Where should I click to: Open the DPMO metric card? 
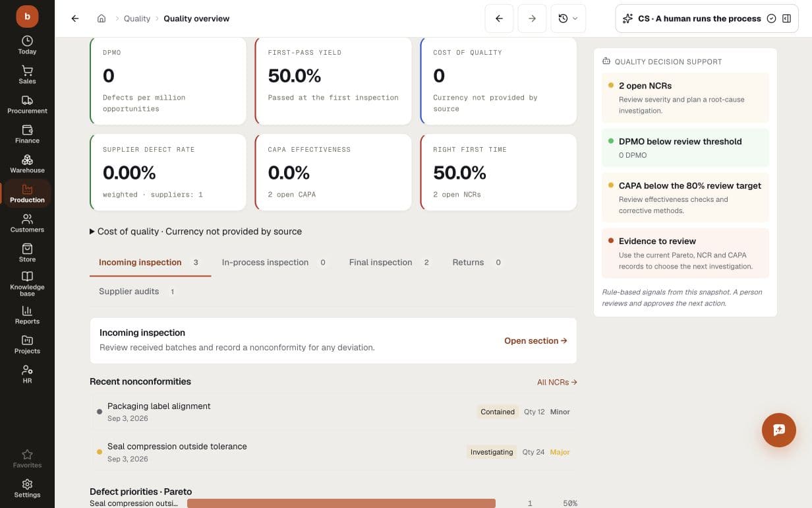tap(167, 80)
